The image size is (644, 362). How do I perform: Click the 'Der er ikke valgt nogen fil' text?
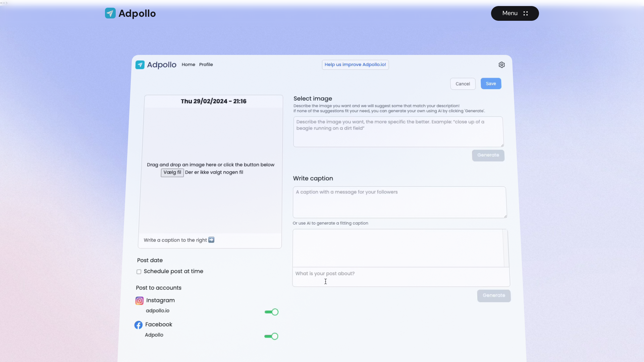pos(214,172)
